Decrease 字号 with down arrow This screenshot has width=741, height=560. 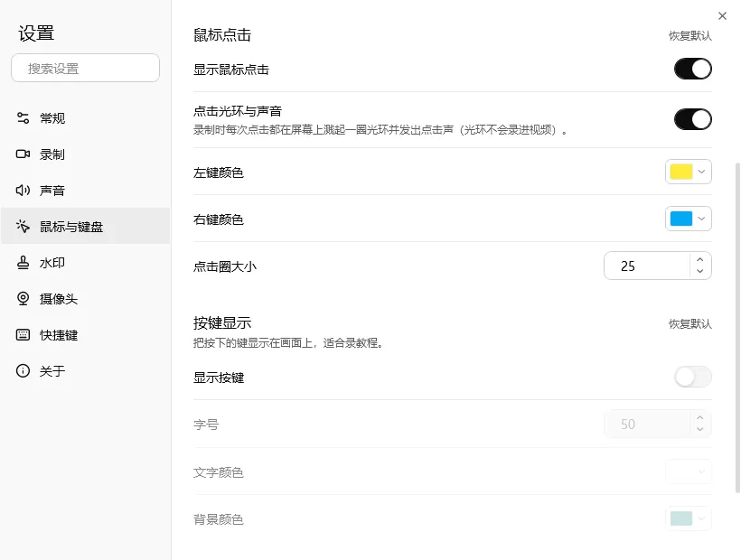(x=700, y=429)
